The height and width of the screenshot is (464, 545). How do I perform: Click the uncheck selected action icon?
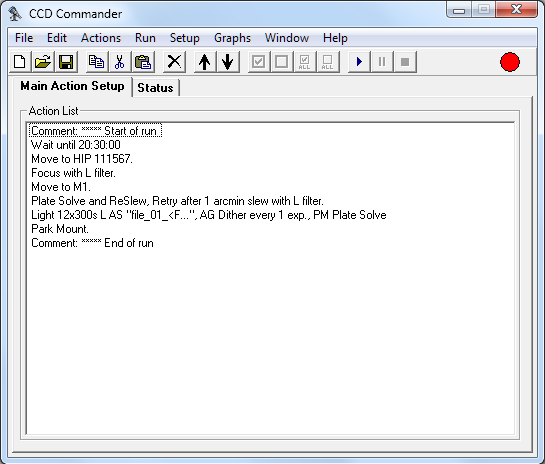pyautogui.click(x=282, y=62)
